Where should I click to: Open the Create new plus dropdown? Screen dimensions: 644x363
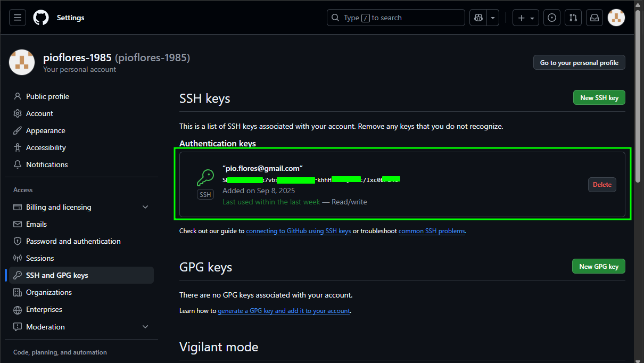525,18
